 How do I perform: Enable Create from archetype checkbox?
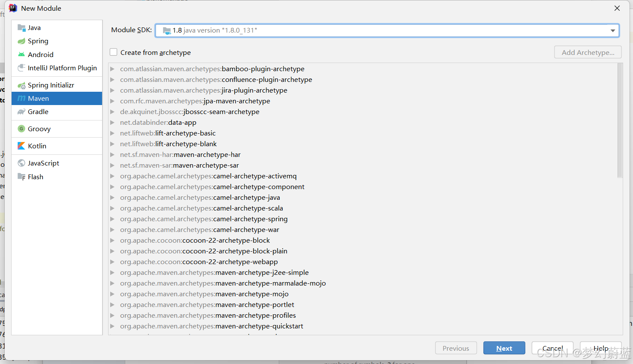114,52
